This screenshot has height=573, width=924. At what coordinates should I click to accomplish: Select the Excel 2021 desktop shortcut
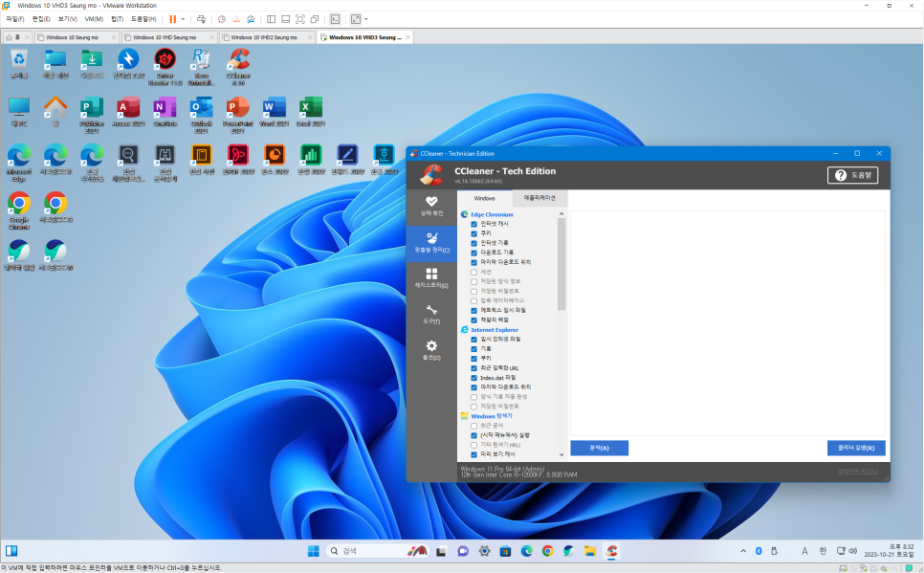pyautogui.click(x=311, y=112)
